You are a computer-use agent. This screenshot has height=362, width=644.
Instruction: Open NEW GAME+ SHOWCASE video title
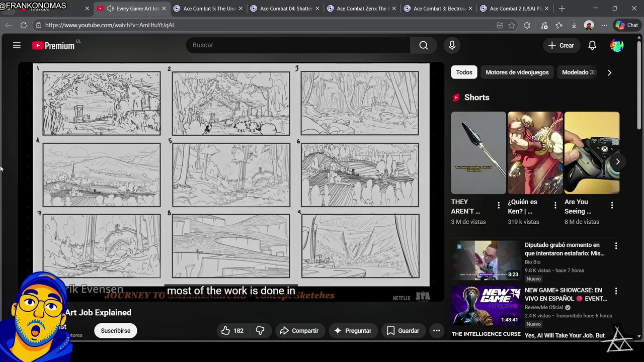coord(566,294)
